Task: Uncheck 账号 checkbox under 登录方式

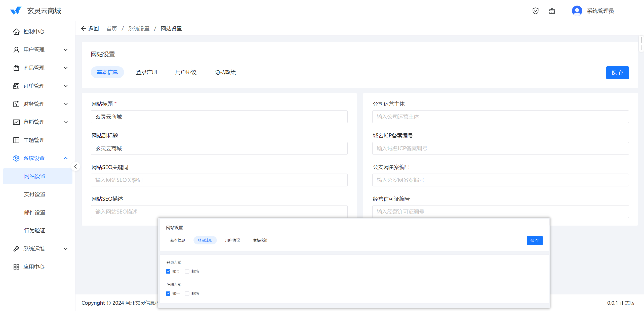Action: coord(168,271)
